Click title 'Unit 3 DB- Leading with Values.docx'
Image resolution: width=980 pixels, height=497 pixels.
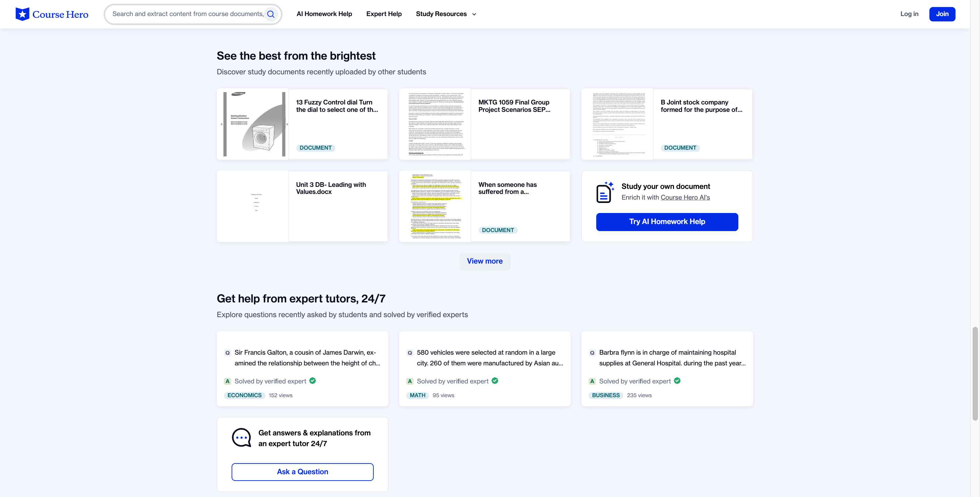pyautogui.click(x=331, y=188)
